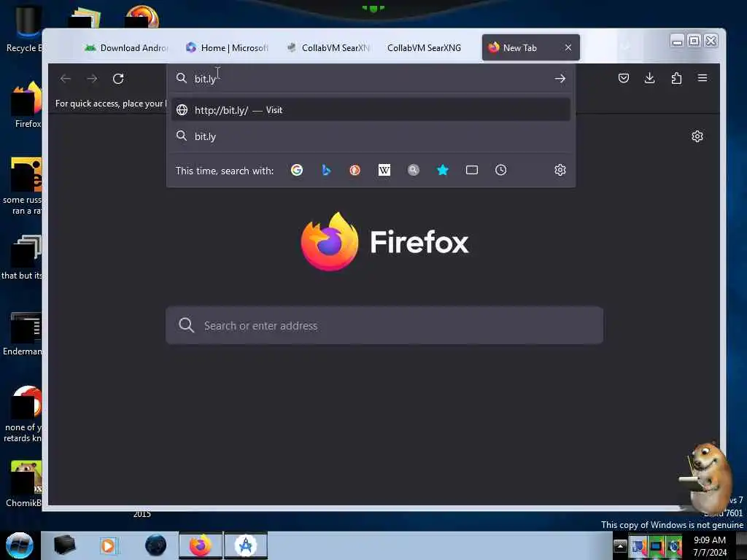Search history with the clock icon
The height and width of the screenshot is (560, 747).
coord(500,170)
